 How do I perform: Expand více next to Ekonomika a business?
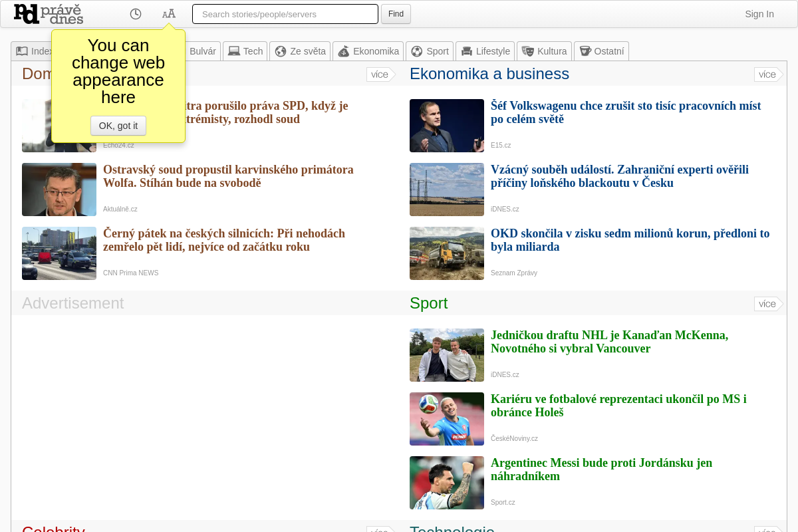(767, 74)
